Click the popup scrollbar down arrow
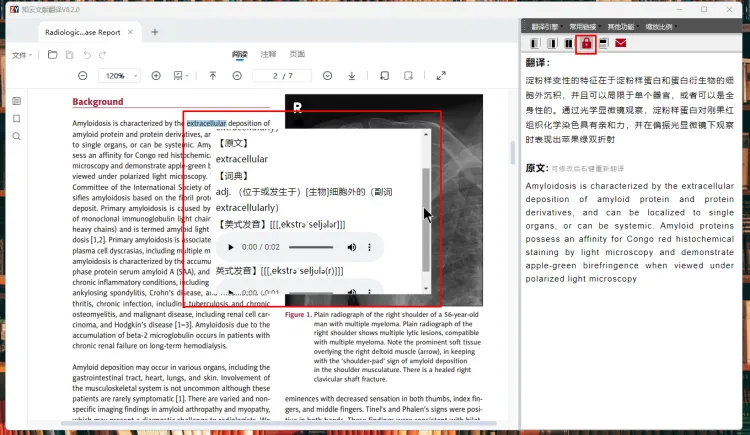 (426, 289)
